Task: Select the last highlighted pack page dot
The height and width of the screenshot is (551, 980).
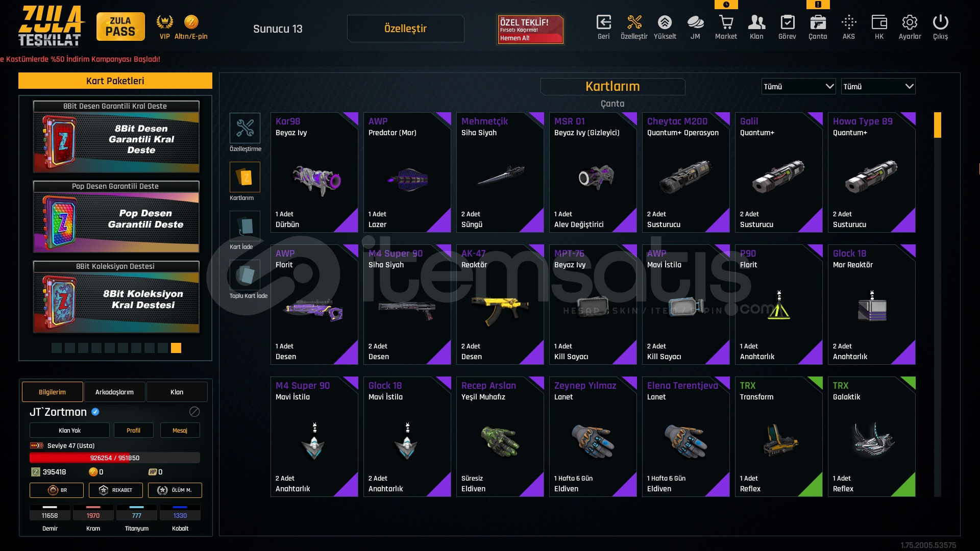Action: [x=176, y=348]
